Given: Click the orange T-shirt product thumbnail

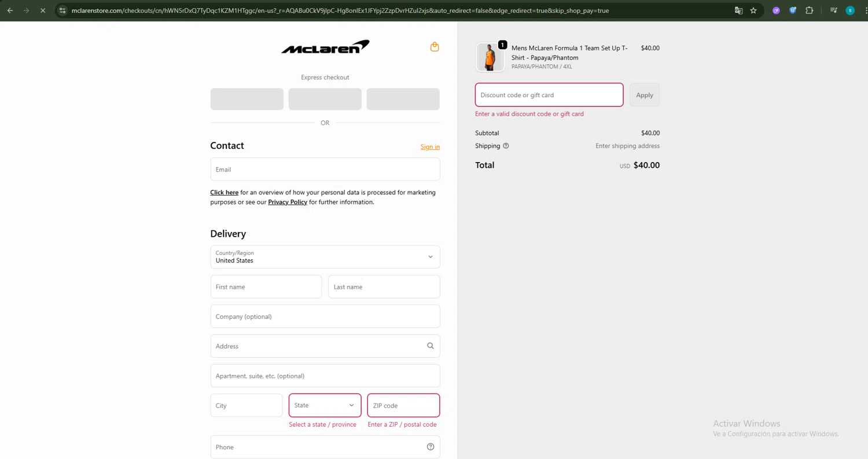Looking at the screenshot, I should tap(490, 57).
